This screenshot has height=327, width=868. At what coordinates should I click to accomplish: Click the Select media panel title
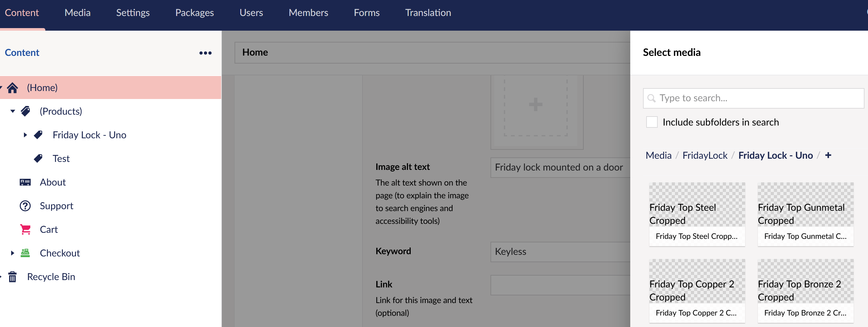pyautogui.click(x=671, y=53)
